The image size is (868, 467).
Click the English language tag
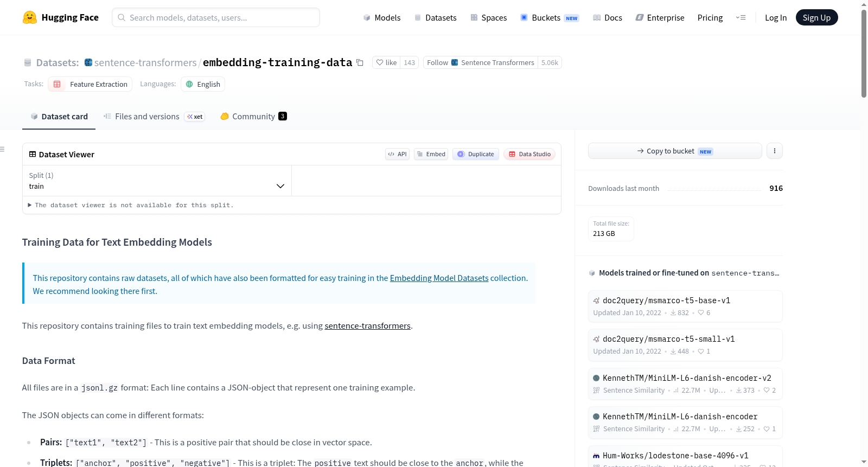(x=203, y=84)
